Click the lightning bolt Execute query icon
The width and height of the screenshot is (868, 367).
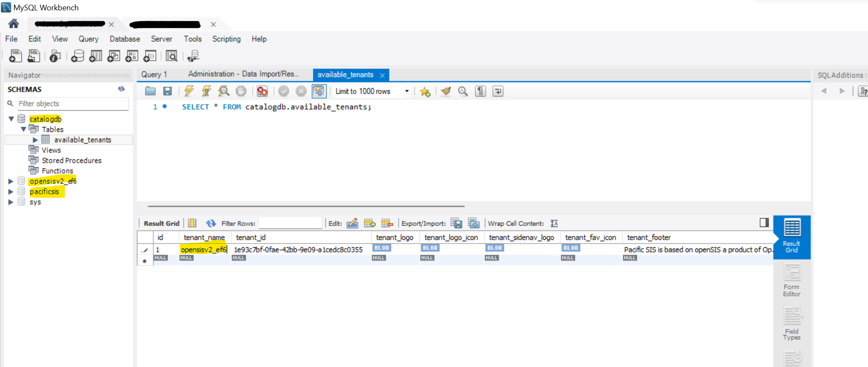point(189,91)
